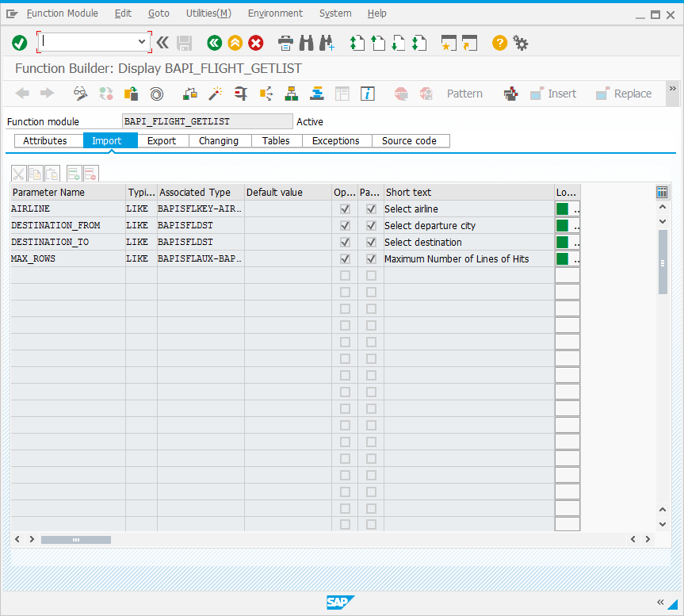
Task: Open the Environment menu
Action: point(275,13)
